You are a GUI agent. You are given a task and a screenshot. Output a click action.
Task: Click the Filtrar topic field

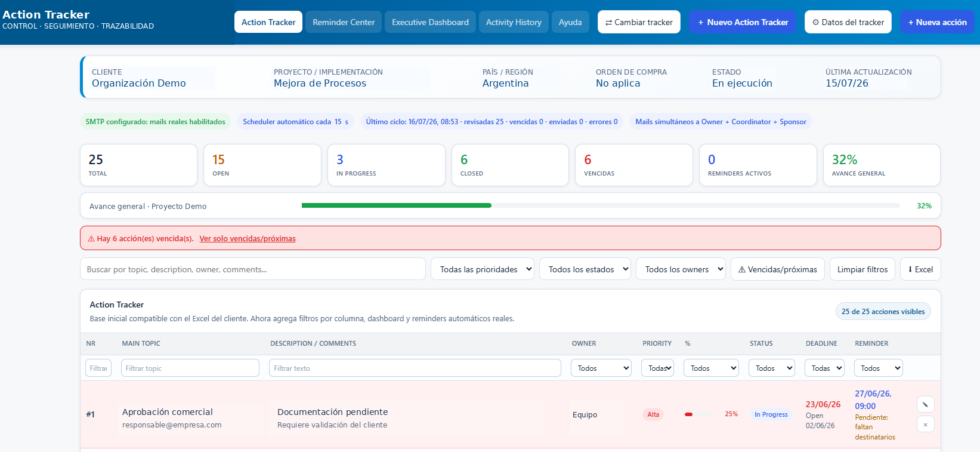(x=190, y=368)
